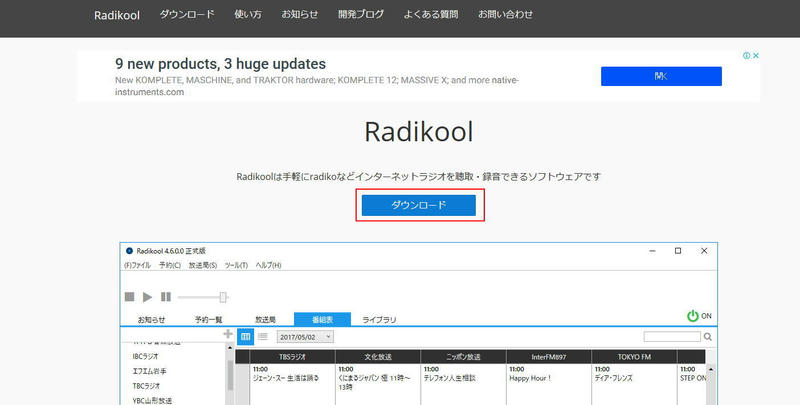Switch to the 予約一覧 tab
The width and height of the screenshot is (800, 405).
(x=209, y=319)
